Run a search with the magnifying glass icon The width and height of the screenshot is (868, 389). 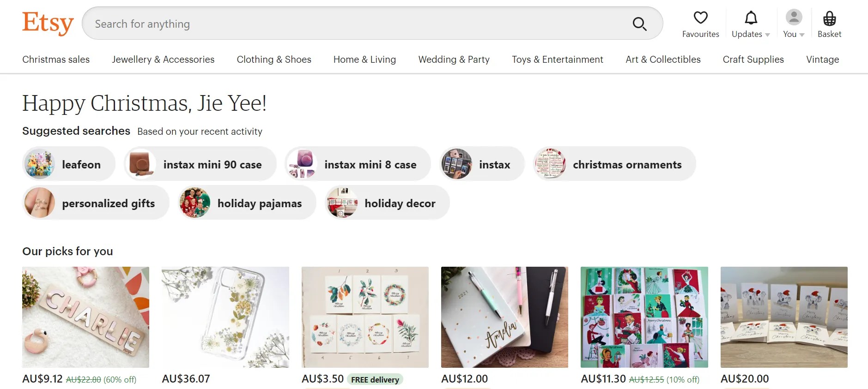639,24
